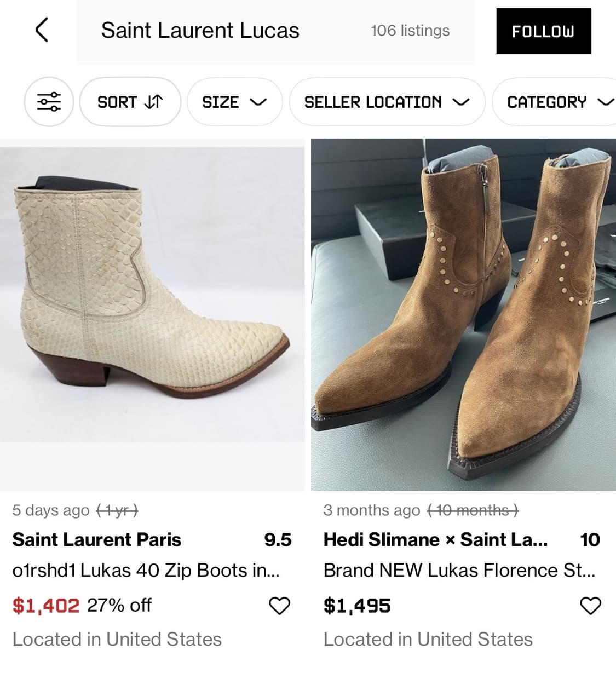The image size is (616, 679).
Task: Favorite the Lukas Florence suede boots listing
Action: pos(590,606)
